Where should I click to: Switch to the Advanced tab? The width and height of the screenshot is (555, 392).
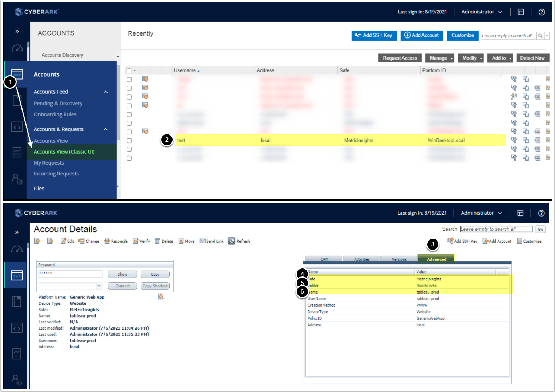point(436,259)
